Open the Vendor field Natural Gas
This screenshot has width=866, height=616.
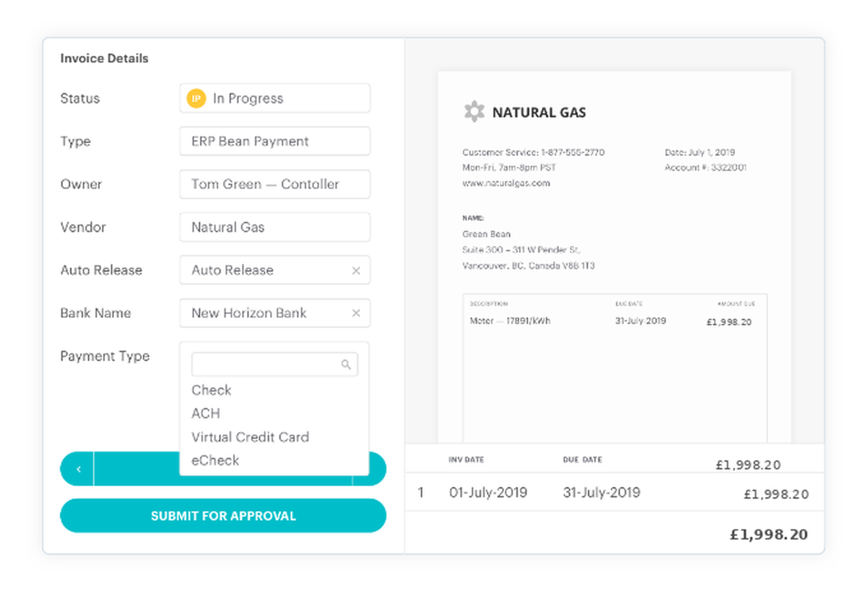(275, 227)
